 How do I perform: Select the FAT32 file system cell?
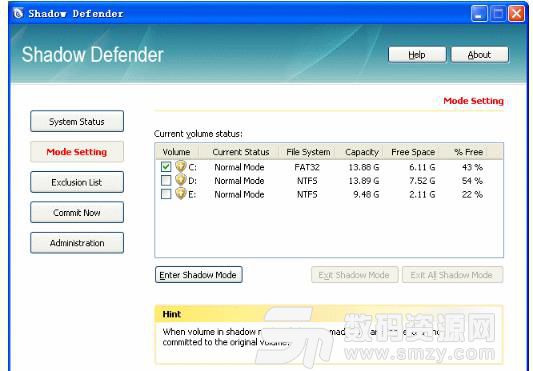tap(307, 167)
